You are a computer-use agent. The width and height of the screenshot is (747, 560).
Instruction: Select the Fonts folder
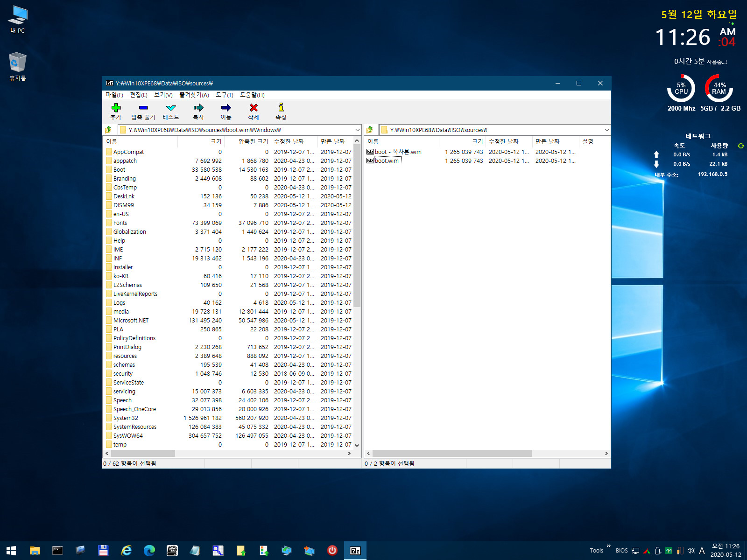[x=120, y=223]
